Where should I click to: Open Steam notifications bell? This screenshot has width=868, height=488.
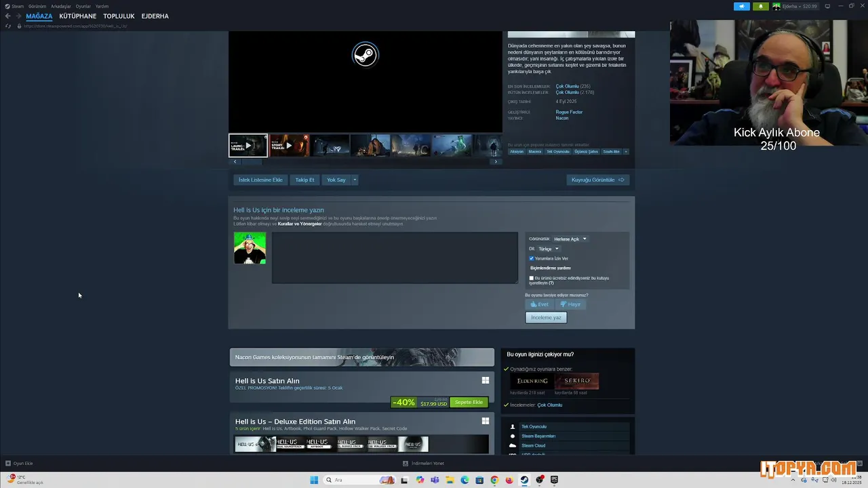[x=760, y=6]
